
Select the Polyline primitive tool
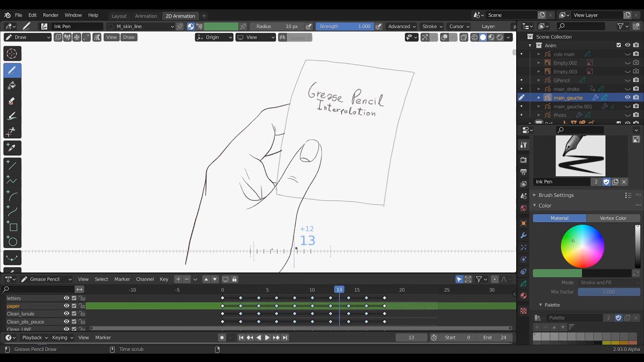coord(13,180)
